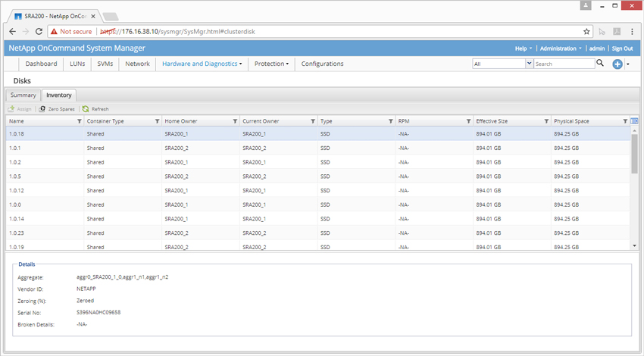Click the table vertical scrollbar thumb
The height and width of the screenshot is (356, 644).
(x=634, y=154)
